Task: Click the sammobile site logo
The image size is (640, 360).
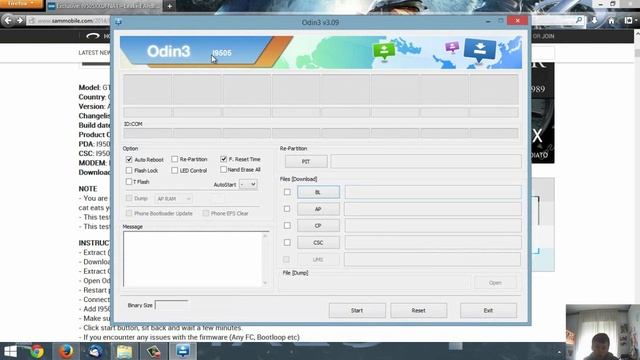Action: 93,36
